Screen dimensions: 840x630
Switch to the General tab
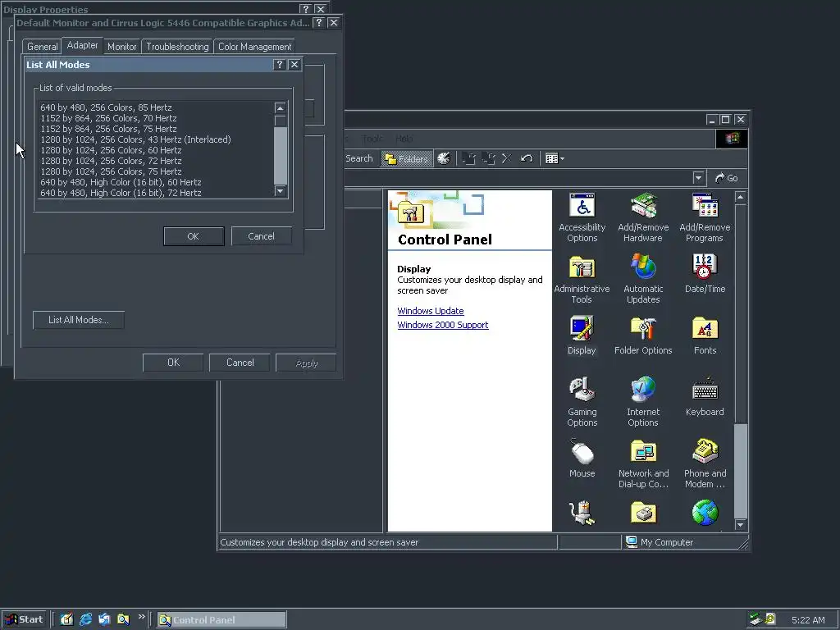[x=43, y=47]
